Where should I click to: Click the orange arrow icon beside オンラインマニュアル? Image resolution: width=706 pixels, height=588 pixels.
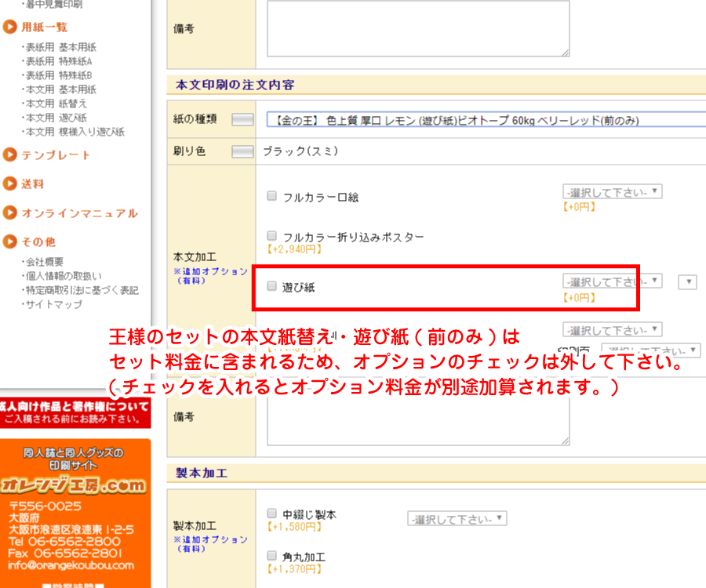click(x=10, y=213)
